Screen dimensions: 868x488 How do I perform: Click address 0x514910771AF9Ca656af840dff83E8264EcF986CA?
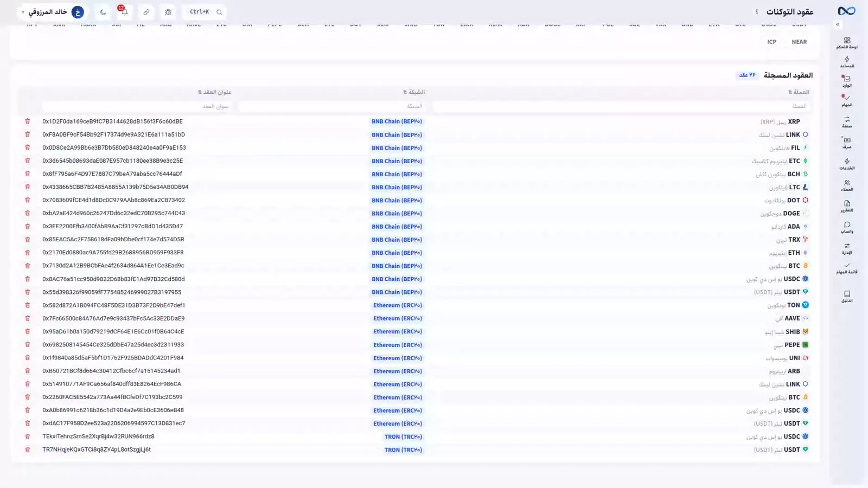tap(112, 384)
